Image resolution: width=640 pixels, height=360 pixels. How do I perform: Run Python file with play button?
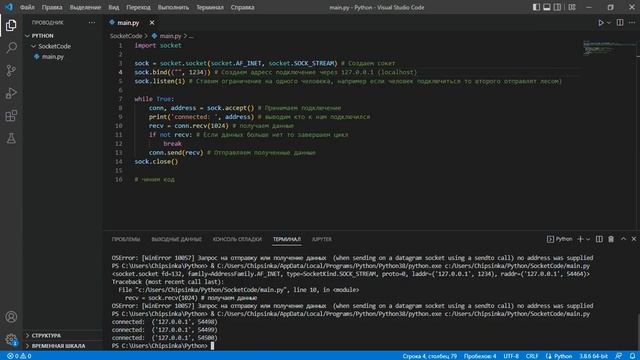pyautogui.click(x=600, y=23)
